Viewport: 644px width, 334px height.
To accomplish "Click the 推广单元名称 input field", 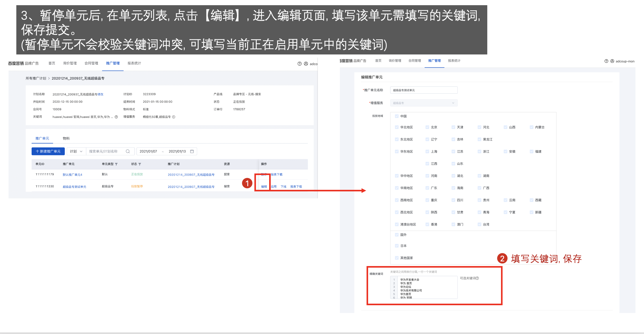I will pyautogui.click(x=424, y=90).
